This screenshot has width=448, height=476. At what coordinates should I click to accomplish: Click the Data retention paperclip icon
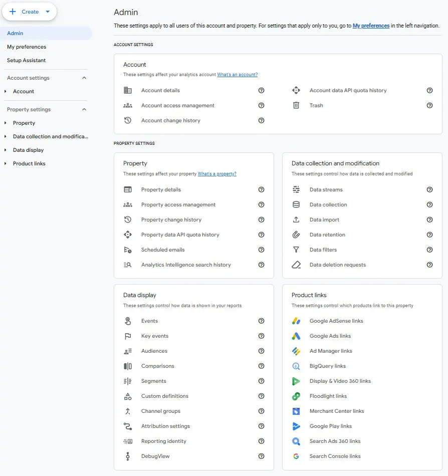(296, 234)
